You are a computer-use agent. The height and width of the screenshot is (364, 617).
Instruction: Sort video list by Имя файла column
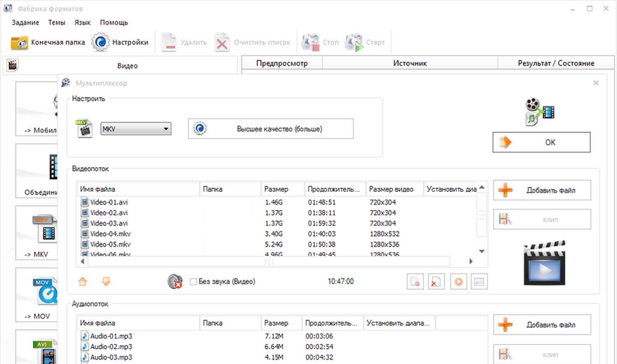[x=138, y=189]
